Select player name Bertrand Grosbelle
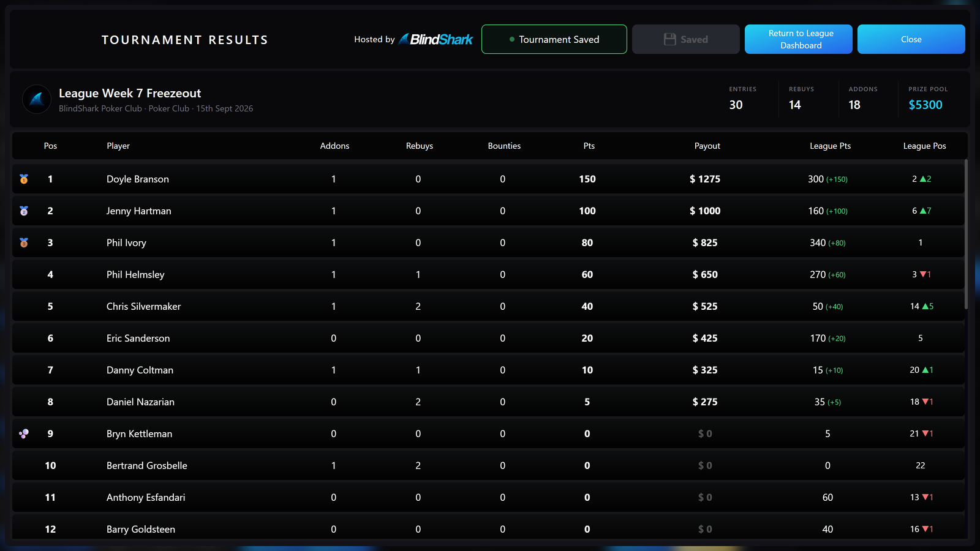Viewport: 980px width, 551px height. 147,465
